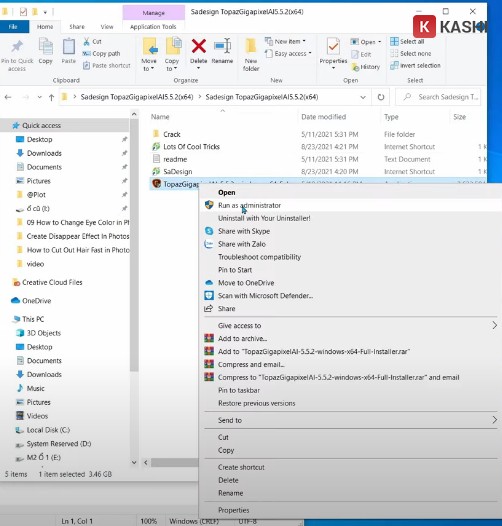
Task: Choose Move to OneDrive
Action: (246, 283)
